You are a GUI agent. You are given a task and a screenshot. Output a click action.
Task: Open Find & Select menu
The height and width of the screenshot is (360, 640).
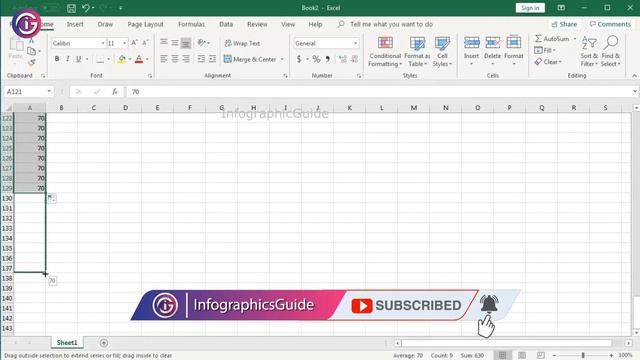(611, 51)
